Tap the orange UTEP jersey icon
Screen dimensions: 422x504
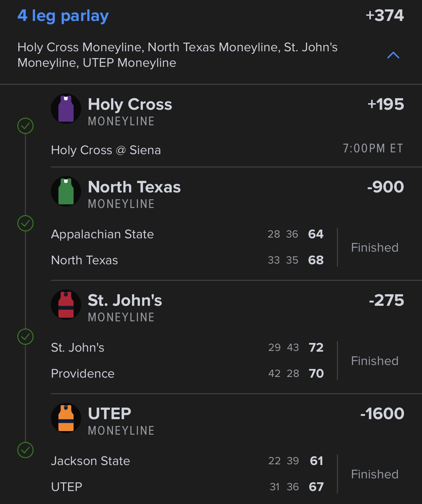pyautogui.click(x=66, y=418)
